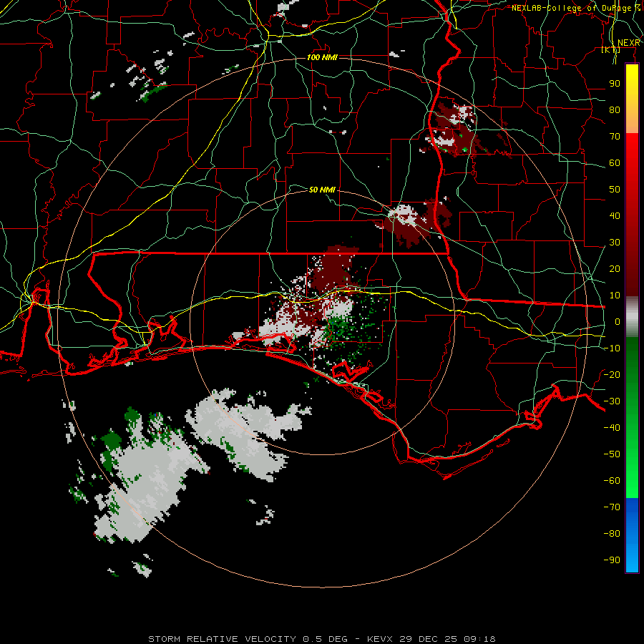Select the positive 60 value on velocity scale
This screenshot has width=644, height=644.
(x=615, y=162)
